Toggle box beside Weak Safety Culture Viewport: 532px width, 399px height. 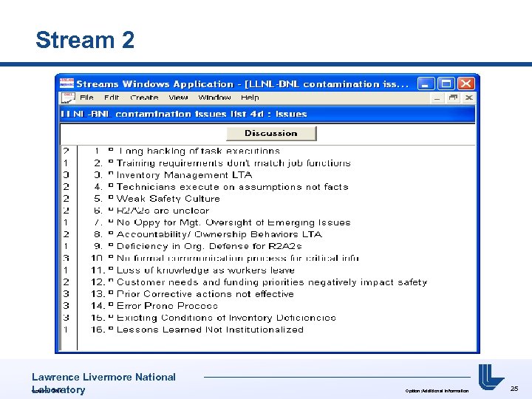pyautogui.click(x=111, y=197)
